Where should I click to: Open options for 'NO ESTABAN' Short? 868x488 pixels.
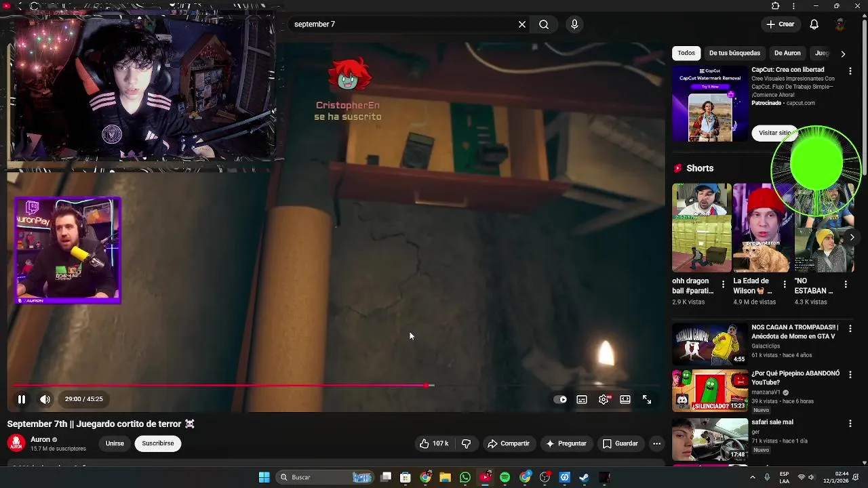(846, 285)
